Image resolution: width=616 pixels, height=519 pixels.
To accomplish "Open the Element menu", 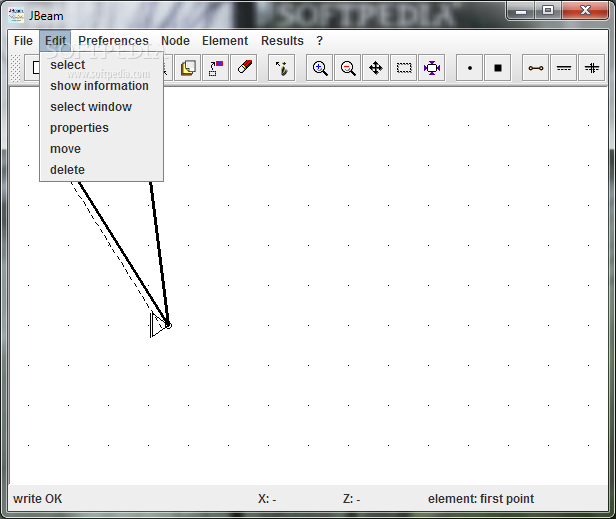I will (225, 40).
